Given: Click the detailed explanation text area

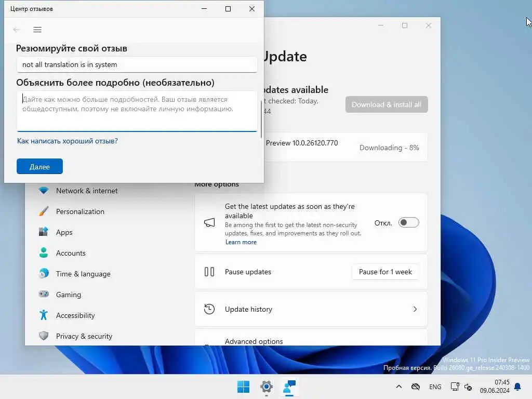Looking at the screenshot, I should (x=137, y=111).
